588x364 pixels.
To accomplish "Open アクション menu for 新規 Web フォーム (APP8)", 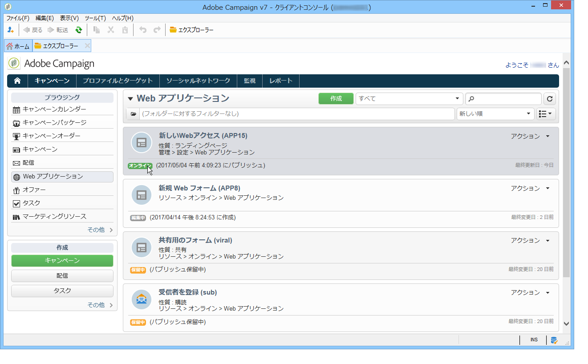I will pos(531,188).
